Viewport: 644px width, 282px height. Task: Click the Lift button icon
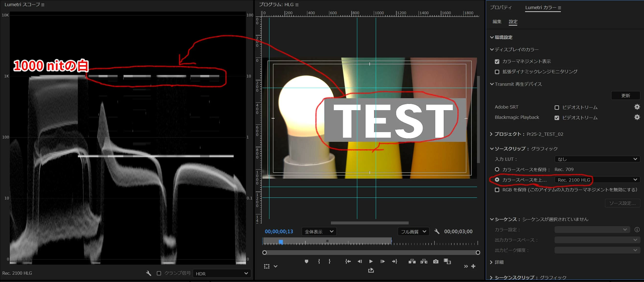(412, 261)
